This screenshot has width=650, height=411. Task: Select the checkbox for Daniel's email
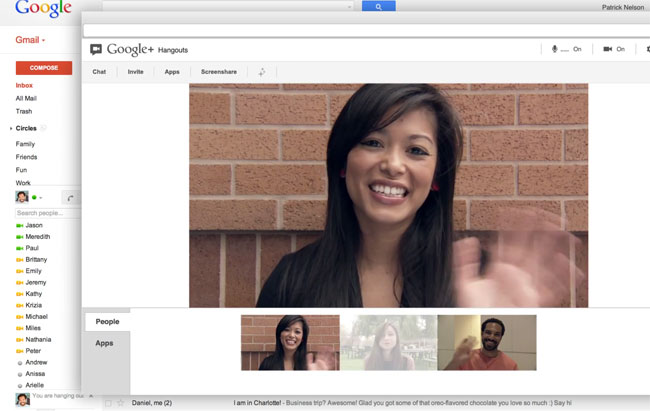108,403
